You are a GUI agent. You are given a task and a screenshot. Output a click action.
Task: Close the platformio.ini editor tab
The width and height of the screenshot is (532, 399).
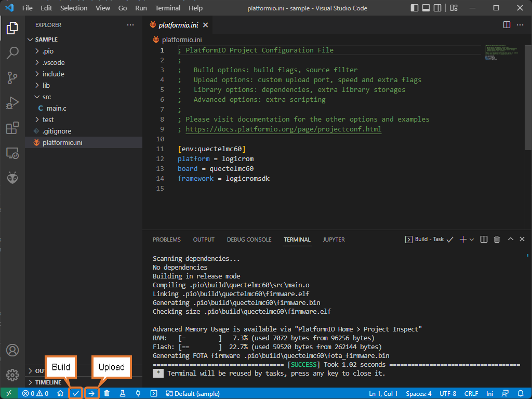(x=206, y=25)
